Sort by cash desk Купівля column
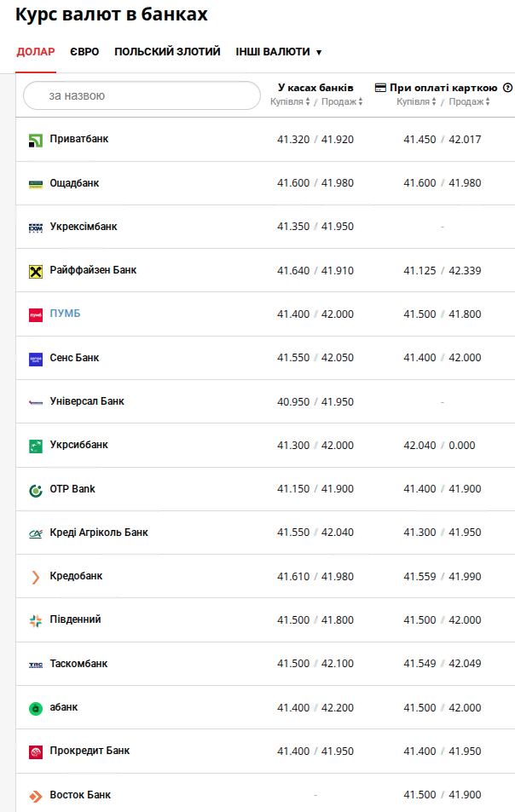This screenshot has height=812, width=515. [x=290, y=101]
